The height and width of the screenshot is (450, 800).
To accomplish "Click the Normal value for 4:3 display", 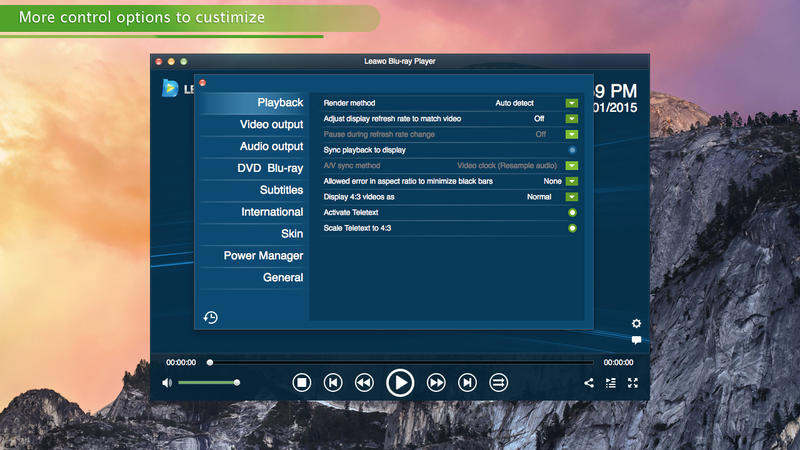I will [539, 197].
